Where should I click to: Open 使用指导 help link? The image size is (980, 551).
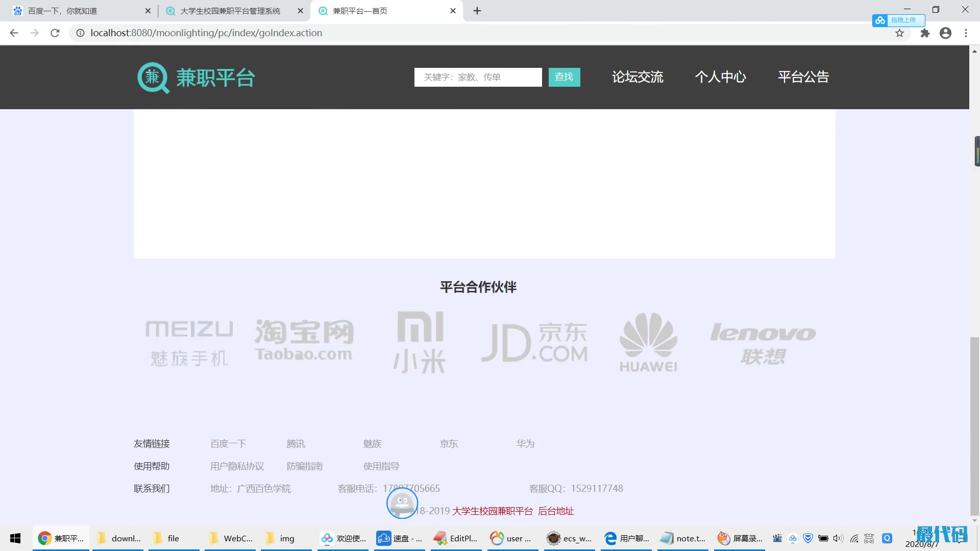[381, 466]
